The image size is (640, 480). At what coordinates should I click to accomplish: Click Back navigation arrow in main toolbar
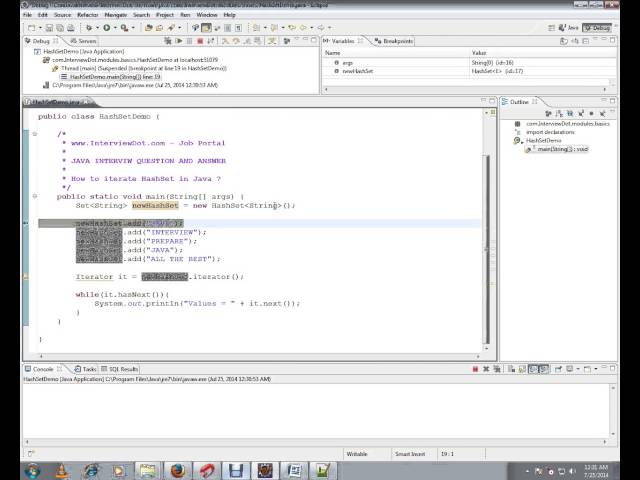303,28
